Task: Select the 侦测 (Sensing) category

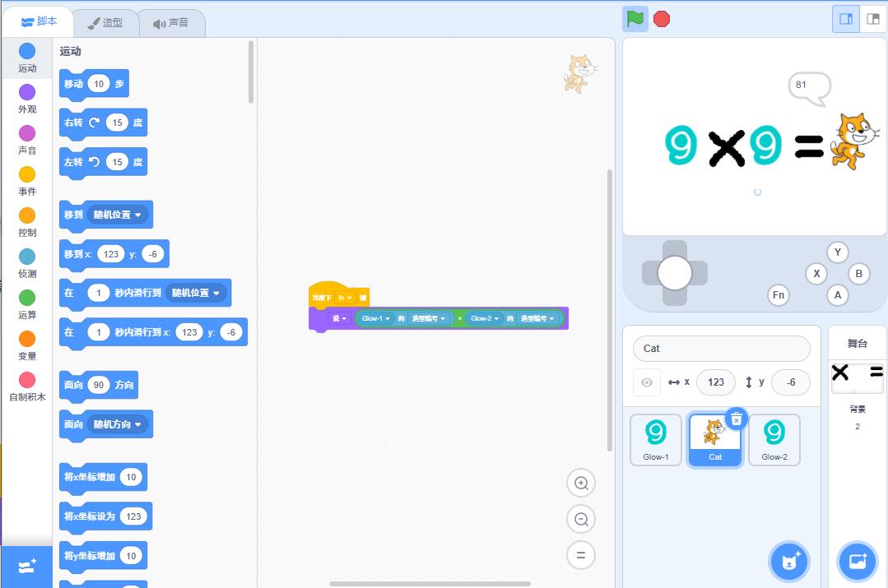Action: pyautogui.click(x=27, y=264)
